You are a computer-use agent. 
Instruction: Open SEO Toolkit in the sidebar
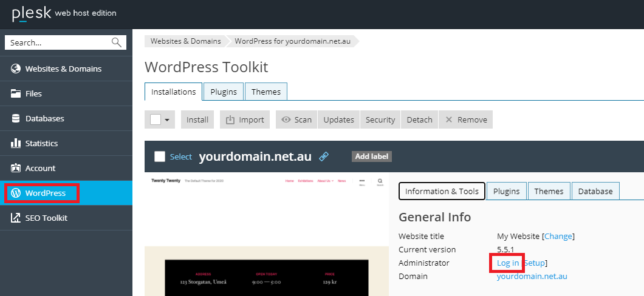[66, 218]
